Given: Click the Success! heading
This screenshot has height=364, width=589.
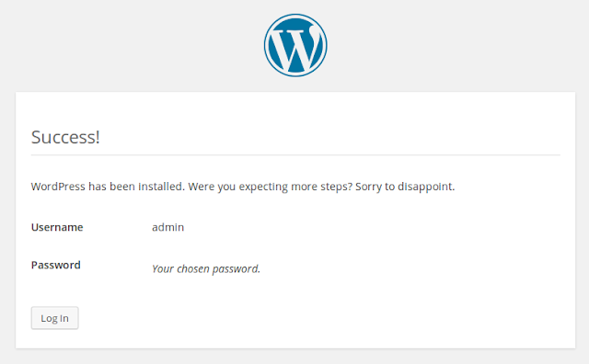Looking at the screenshot, I should (65, 137).
